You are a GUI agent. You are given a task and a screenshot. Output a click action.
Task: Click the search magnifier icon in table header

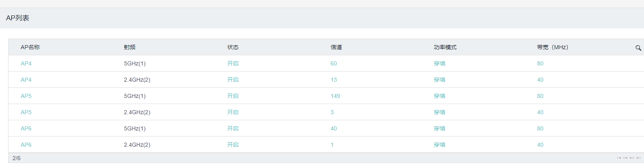638,48
